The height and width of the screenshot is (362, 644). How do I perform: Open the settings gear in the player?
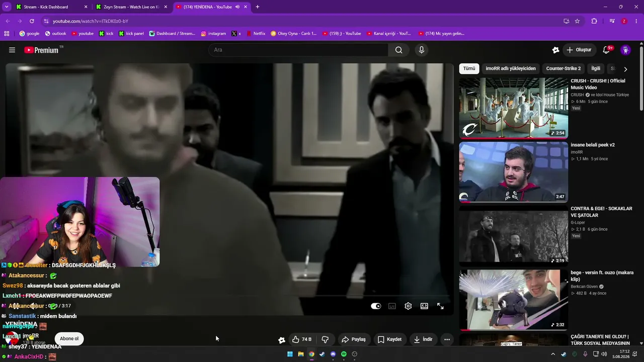408,306
